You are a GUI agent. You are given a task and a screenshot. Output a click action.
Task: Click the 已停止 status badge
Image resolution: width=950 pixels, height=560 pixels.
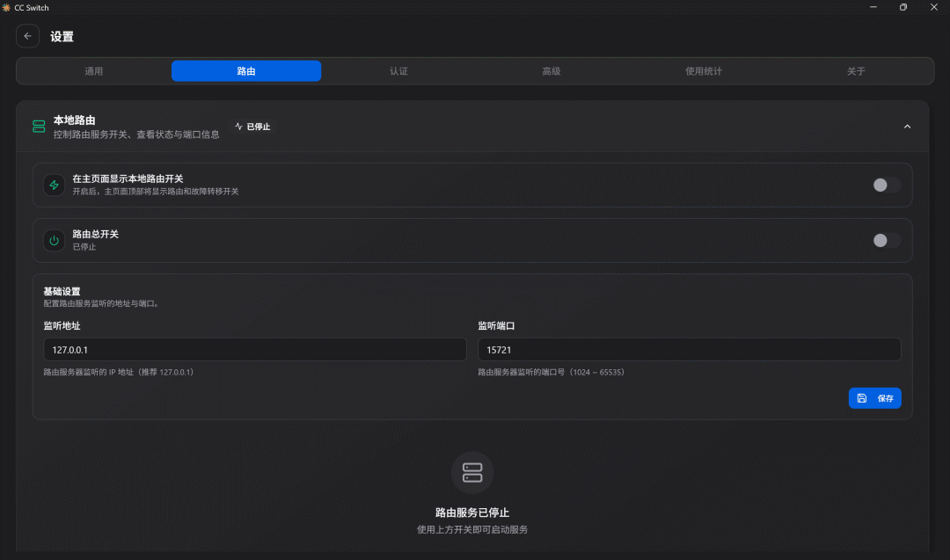tap(252, 127)
